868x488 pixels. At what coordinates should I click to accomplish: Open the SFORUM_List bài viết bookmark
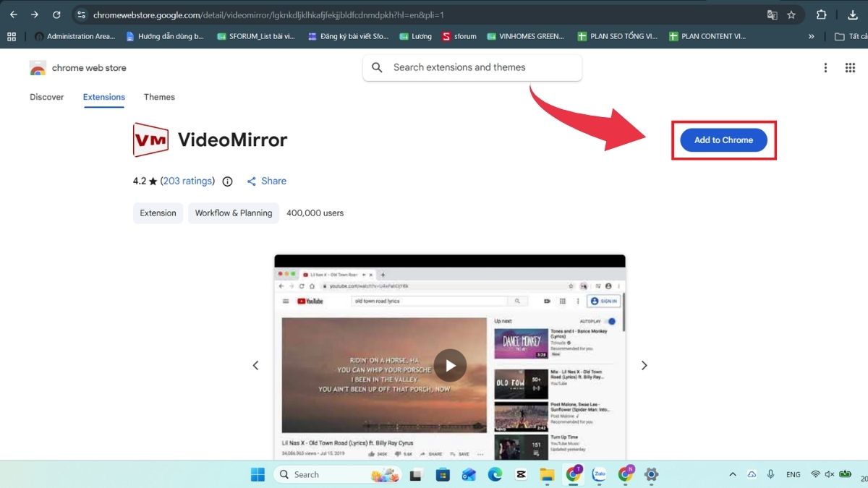[256, 36]
